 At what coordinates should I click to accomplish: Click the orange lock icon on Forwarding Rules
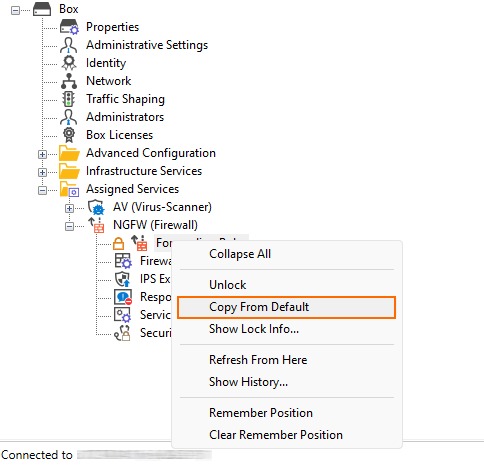pyautogui.click(x=118, y=243)
